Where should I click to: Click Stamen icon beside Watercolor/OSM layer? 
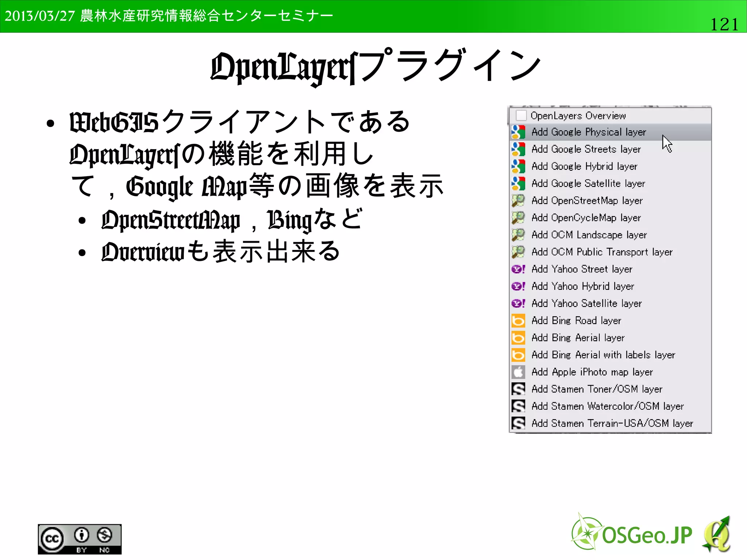[x=518, y=406]
